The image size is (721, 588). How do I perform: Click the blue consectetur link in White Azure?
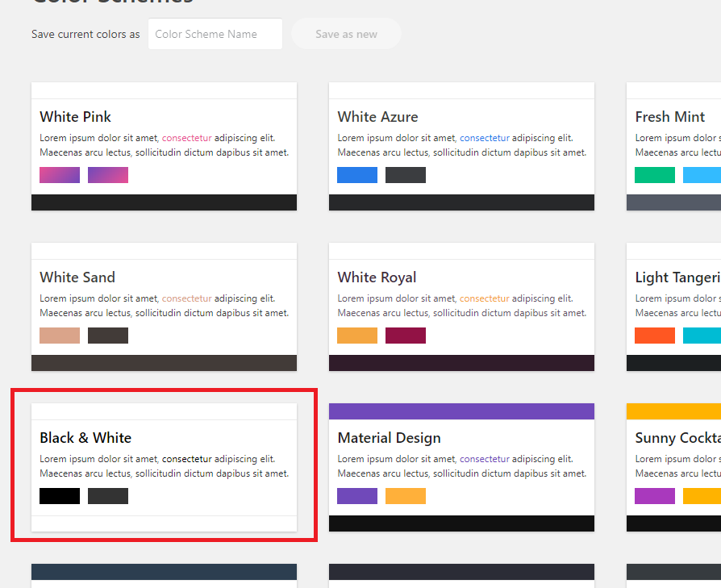click(x=485, y=138)
